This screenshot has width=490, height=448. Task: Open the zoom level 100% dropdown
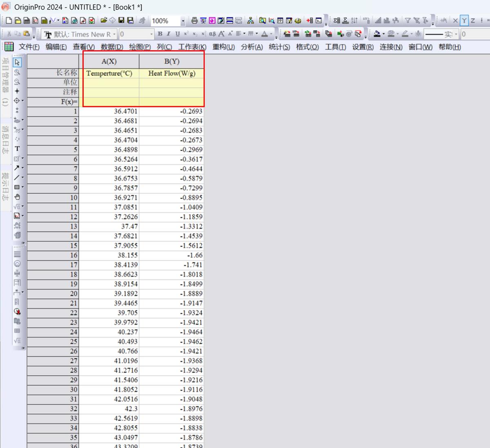[183, 21]
